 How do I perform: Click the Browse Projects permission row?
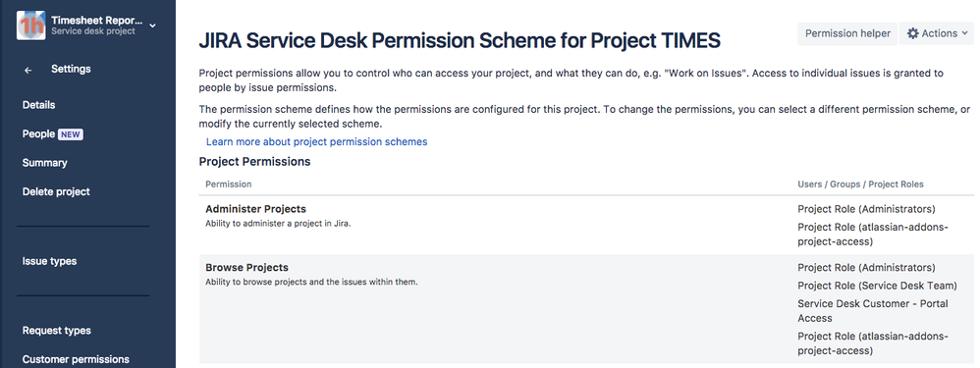pyautogui.click(x=586, y=309)
